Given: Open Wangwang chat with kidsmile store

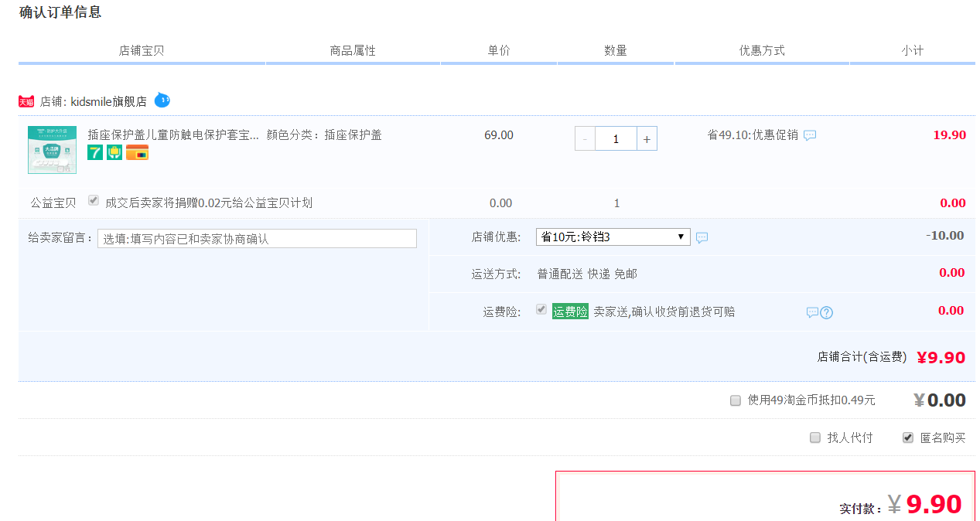Looking at the screenshot, I should coord(162,100).
